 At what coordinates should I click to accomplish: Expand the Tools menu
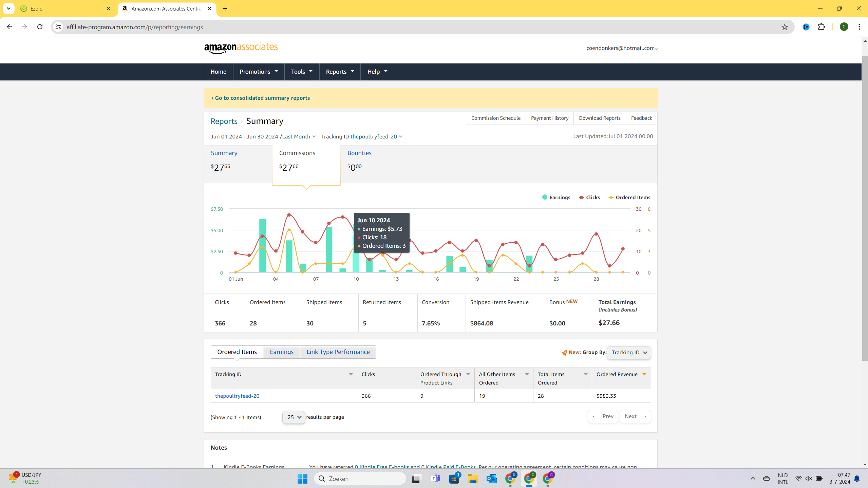302,72
